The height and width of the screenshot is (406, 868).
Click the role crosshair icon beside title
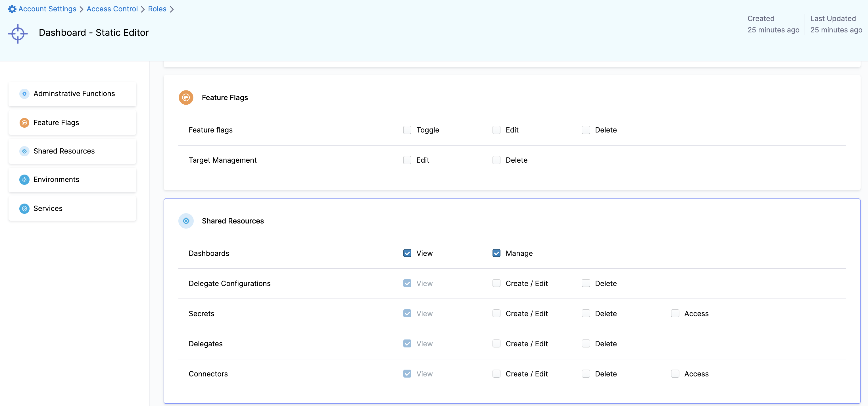click(x=18, y=33)
